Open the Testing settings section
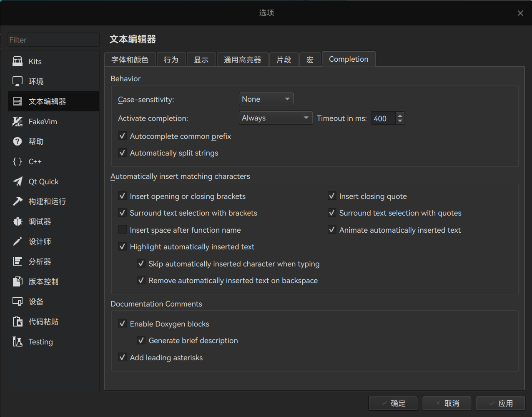This screenshot has width=532, height=417. pos(40,341)
